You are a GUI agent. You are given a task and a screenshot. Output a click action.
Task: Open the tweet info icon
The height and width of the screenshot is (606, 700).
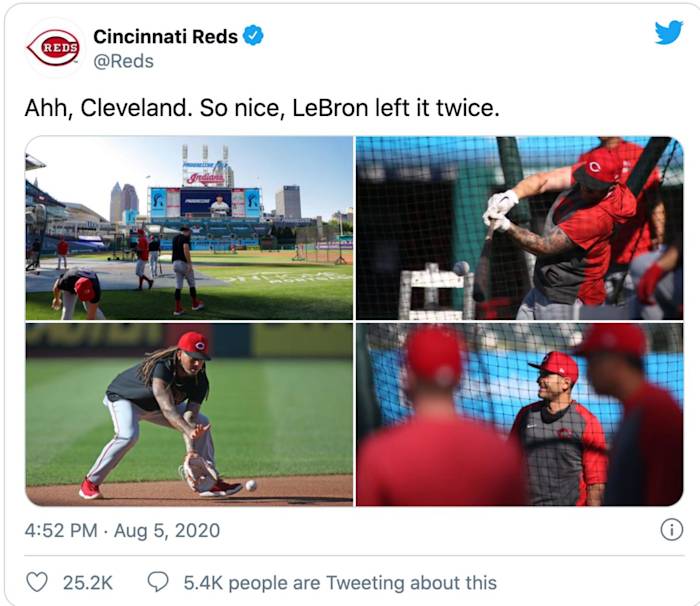click(x=672, y=530)
